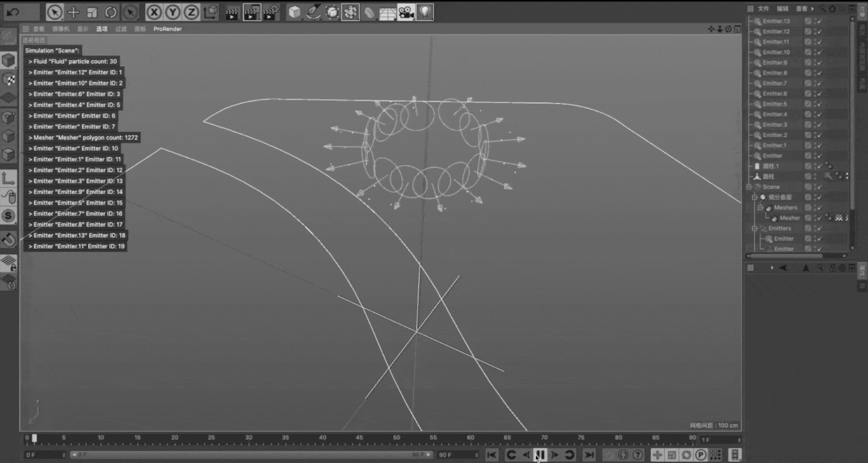Click the Light bulb icon

point(425,12)
